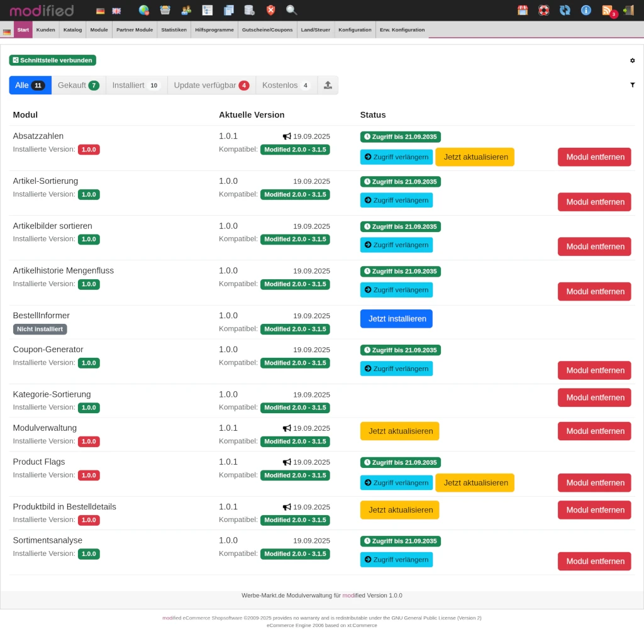Extend access for Coupon-Generator

396,369
